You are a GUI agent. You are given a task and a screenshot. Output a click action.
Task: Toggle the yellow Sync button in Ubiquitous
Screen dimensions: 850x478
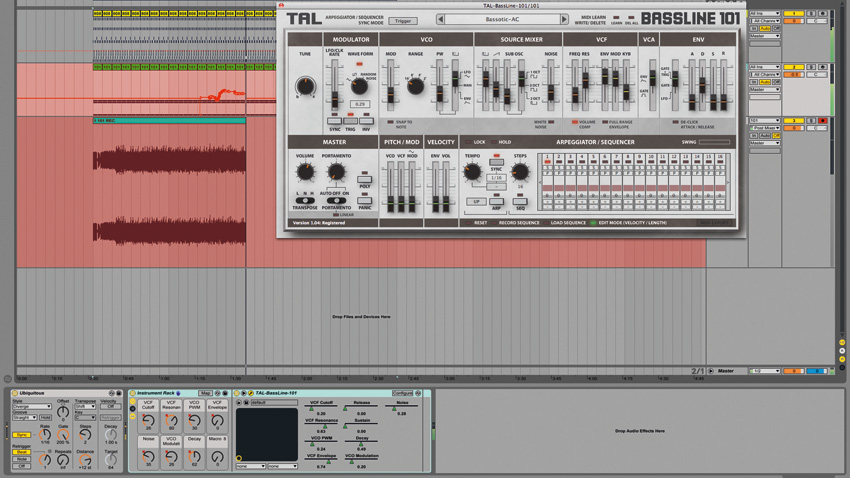pyautogui.click(x=22, y=435)
